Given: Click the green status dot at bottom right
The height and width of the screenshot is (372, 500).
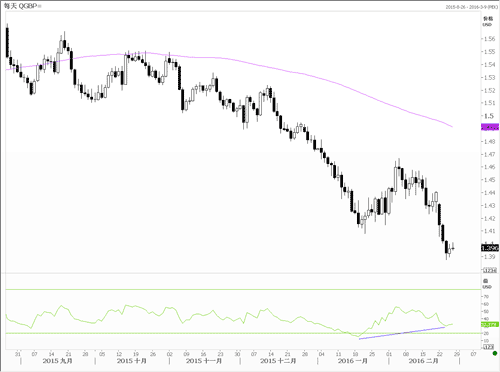Looking at the screenshot, I should 495,353.
